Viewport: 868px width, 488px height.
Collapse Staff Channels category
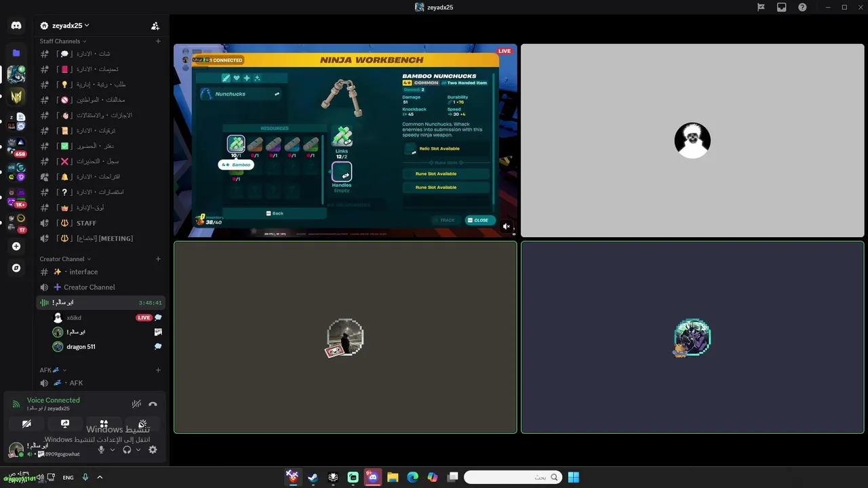pos(63,41)
